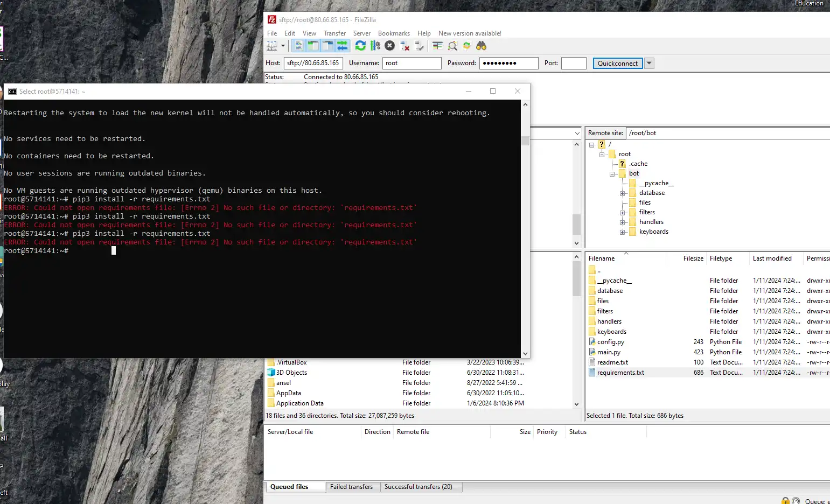
Task: Click the Remote site path field
Action: (x=727, y=133)
